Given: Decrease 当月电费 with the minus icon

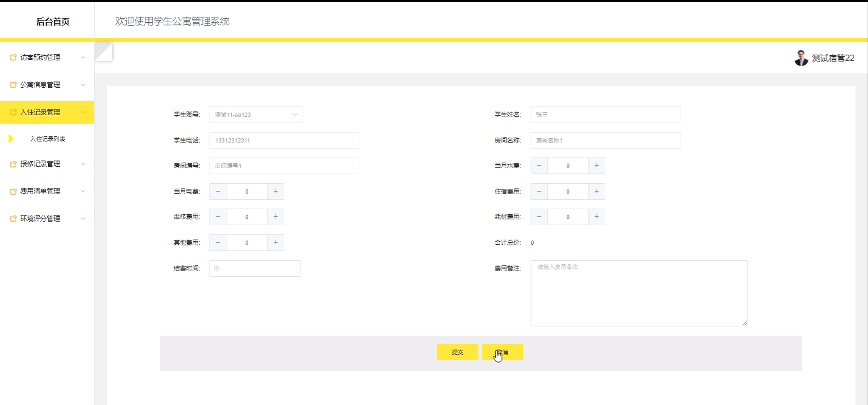Looking at the screenshot, I should (x=218, y=191).
